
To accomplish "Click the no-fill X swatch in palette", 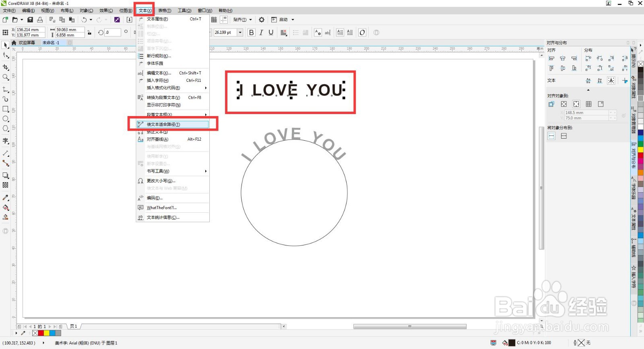I will [x=35, y=333].
